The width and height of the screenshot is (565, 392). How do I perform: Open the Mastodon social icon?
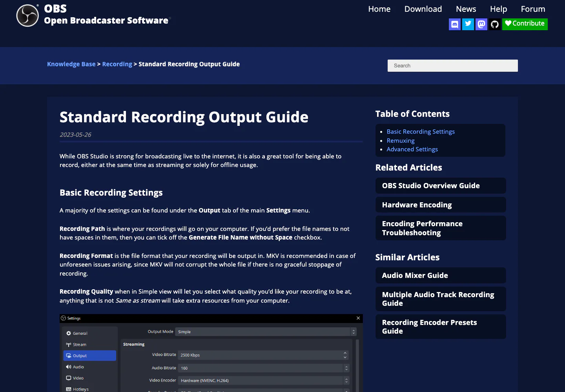tap(481, 24)
